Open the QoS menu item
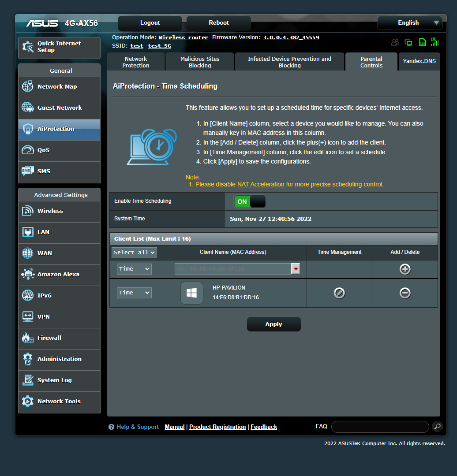This screenshot has height=476, width=457. [59, 150]
